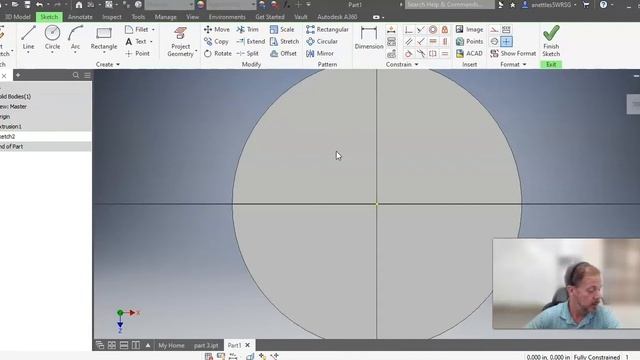The height and width of the screenshot is (360, 640).
Task: Switch to the 3D Model tab
Action: click(18, 17)
